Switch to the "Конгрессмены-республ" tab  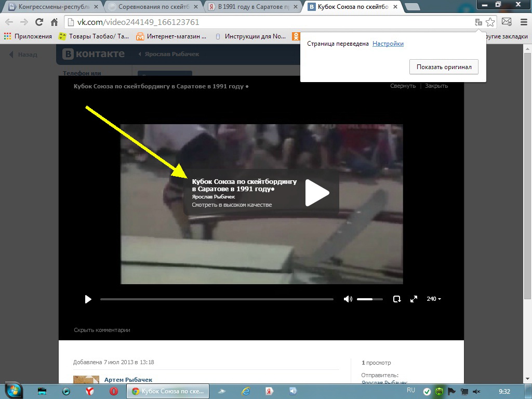[53, 7]
